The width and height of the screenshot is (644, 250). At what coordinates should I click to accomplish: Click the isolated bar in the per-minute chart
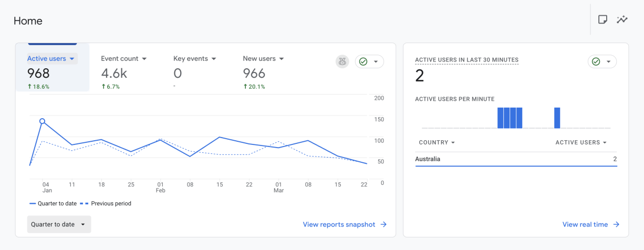coord(557,118)
